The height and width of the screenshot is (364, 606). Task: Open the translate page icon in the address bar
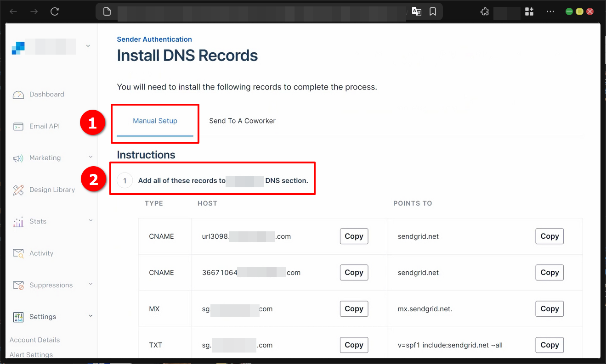[417, 11]
